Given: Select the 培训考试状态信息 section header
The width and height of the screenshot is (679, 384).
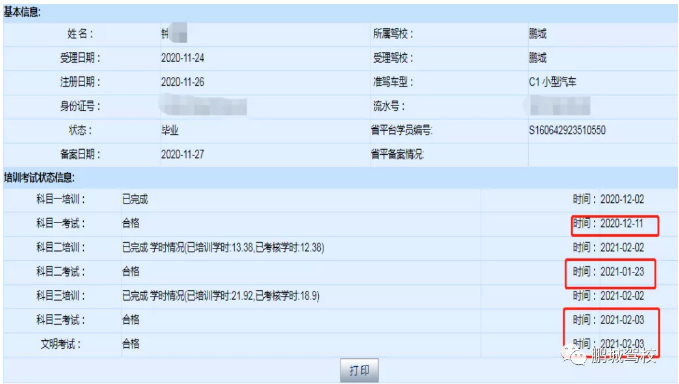Looking at the screenshot, I should click(39, 177).
